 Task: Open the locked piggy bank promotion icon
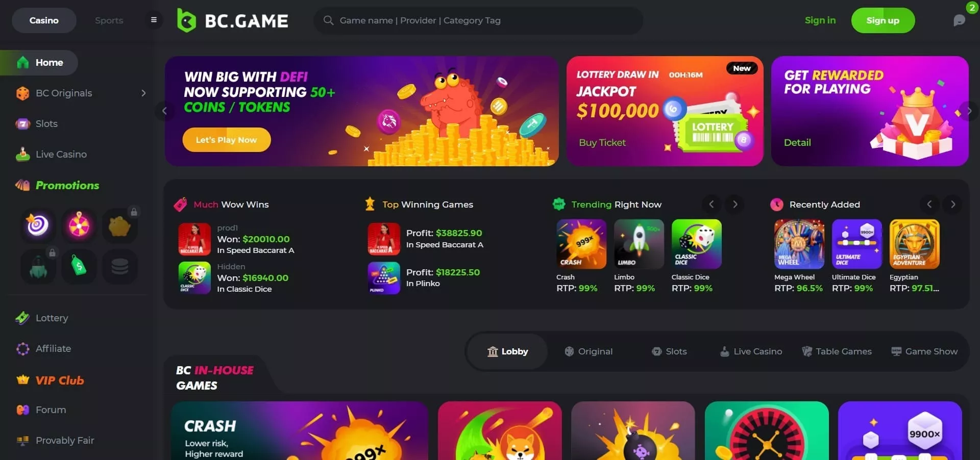[120, 225]
